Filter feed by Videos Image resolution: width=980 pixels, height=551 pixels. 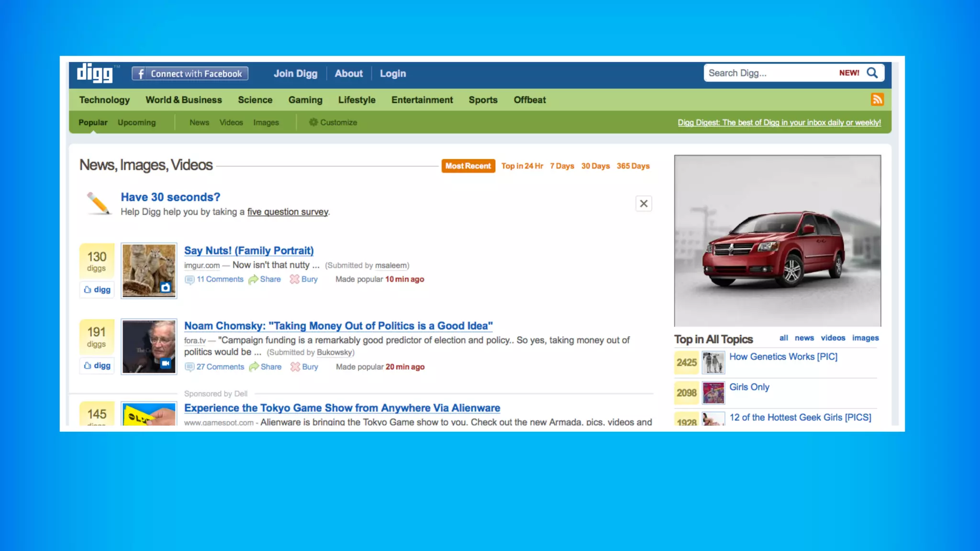231,122
